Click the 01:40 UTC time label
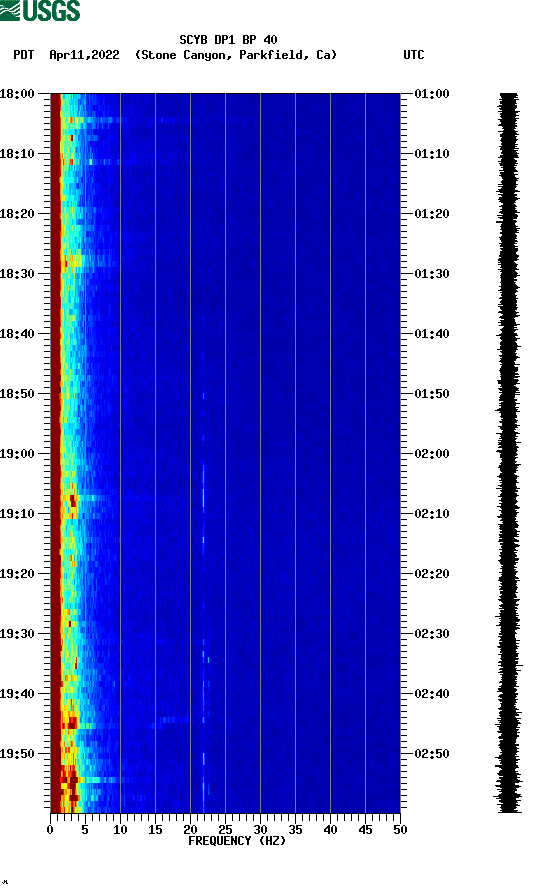 point(432,334)
